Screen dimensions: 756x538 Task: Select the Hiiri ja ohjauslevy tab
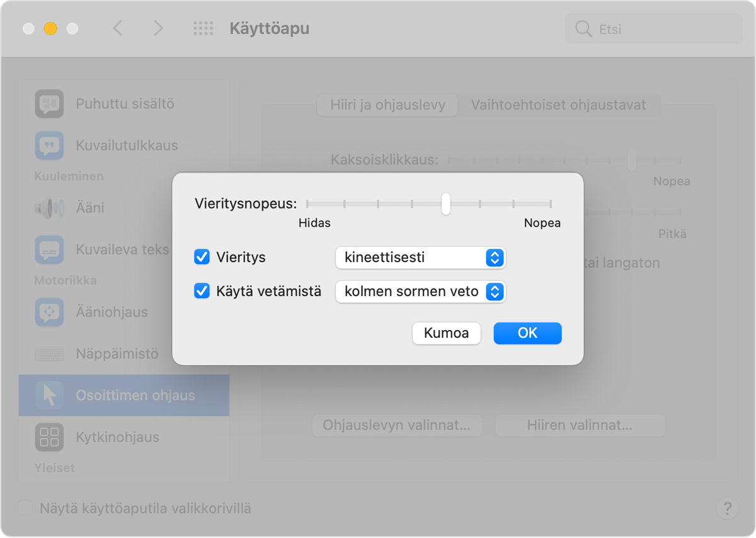[387, 105]
